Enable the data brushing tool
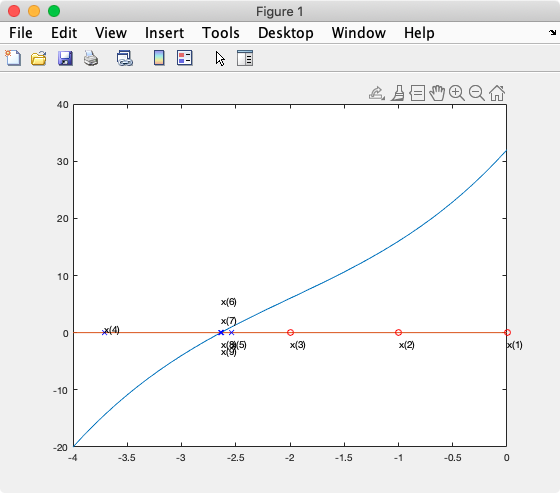Image resolution: width=560 pixels, height=493 pixels. tap(398, 93)
